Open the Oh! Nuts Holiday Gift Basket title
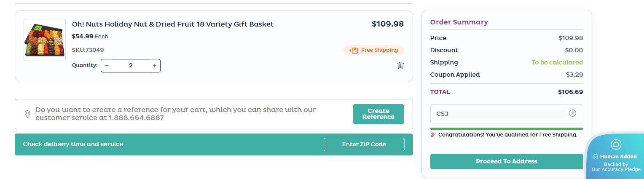The width and height of the screenshot is (644, 179). tap(173, 24)
